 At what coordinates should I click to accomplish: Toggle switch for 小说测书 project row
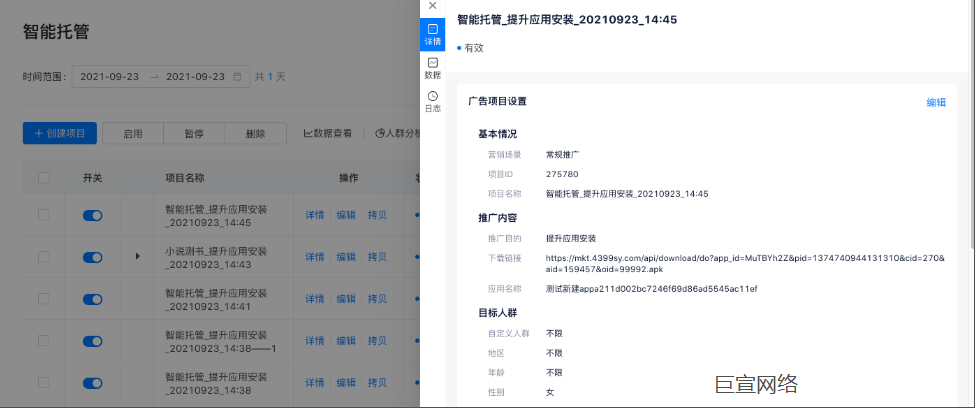[x=93, y=257]
